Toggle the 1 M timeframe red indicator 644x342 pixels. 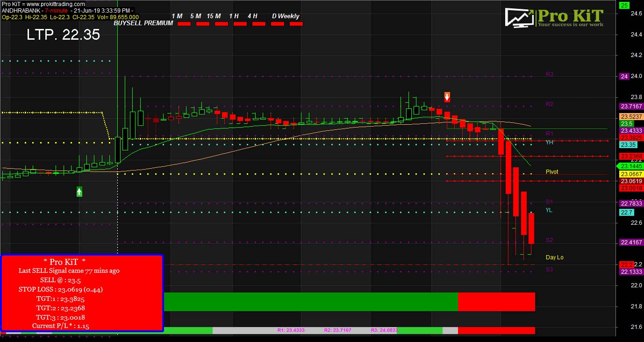184,23
